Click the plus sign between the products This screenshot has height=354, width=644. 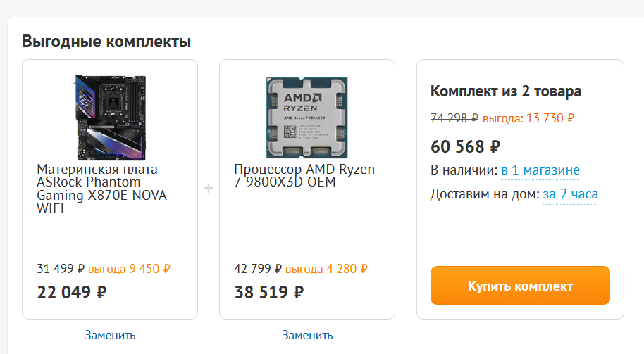[x=209, y=189]
